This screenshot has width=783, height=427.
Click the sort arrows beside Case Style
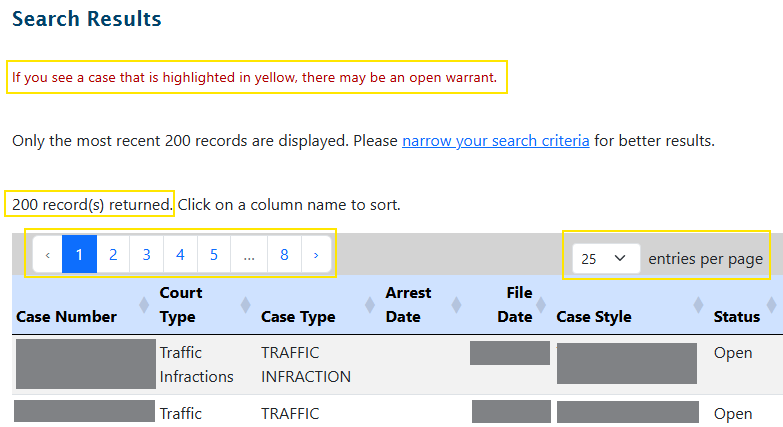click(698, 305)
